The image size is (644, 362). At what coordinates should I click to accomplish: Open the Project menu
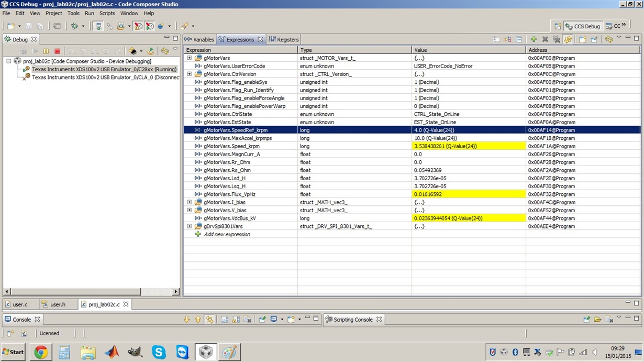(x=53, y=13)
